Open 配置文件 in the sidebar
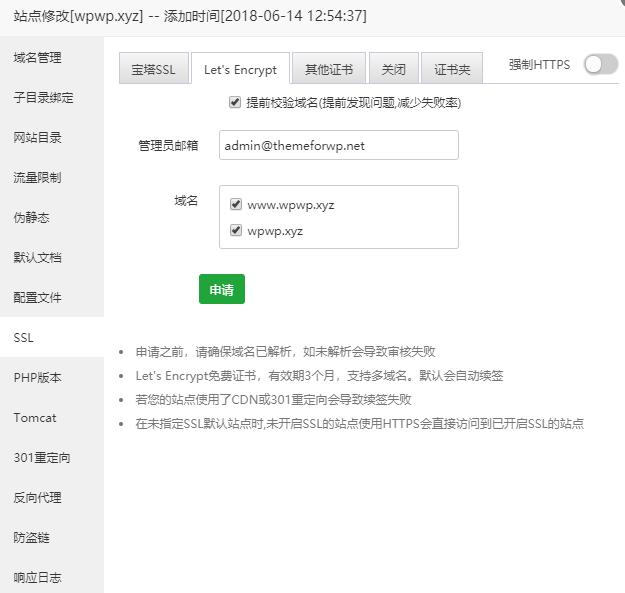Viewport: 625px width, 593px height. (x=38, y=297)
